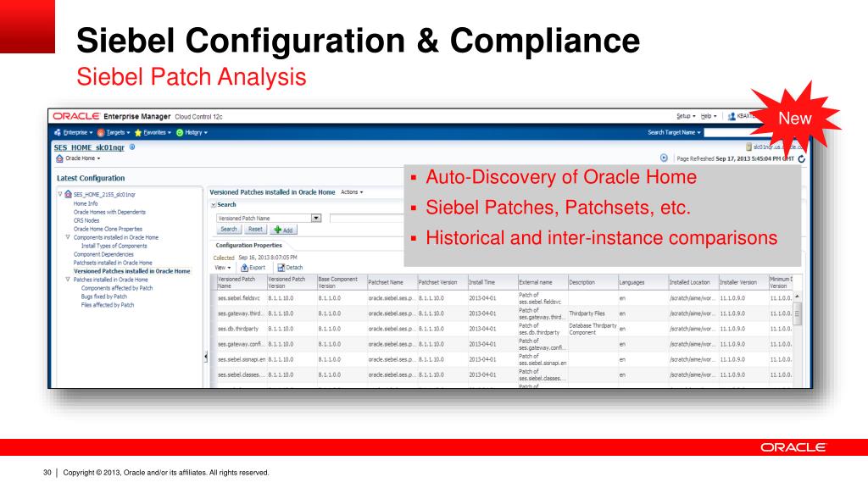Viewport: 868px width, 488px height.
Task: Click the Reset button
Action: (255, 229)
